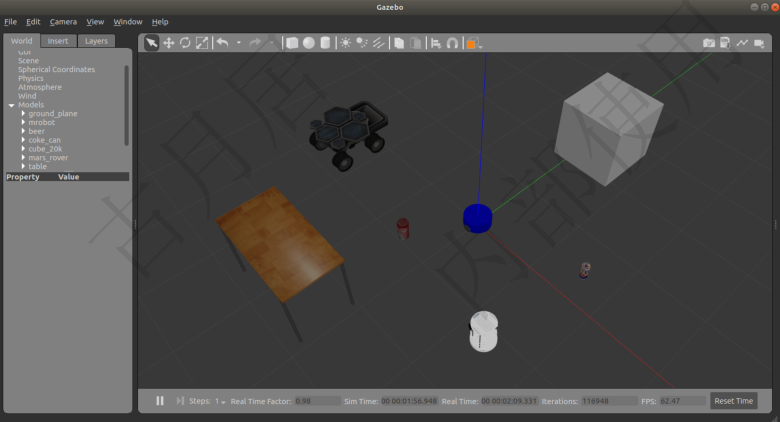
Task: Change view angle with orange cube icon
Action: (x=473, y=43)
